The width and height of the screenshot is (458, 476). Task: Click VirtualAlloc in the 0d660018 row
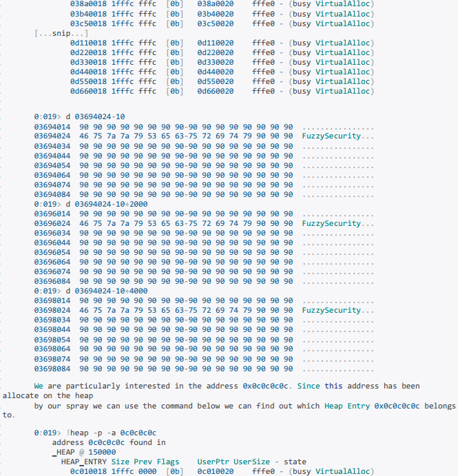[344, 91]
